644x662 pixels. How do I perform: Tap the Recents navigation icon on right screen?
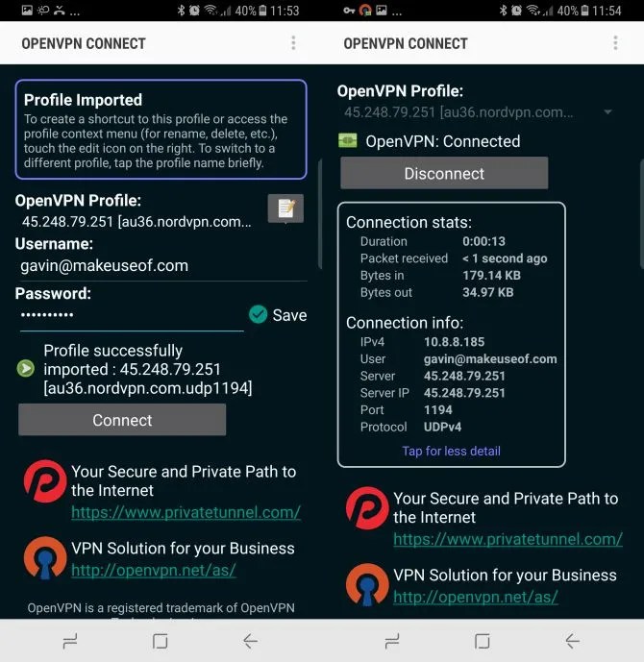[x=392, y=641]
